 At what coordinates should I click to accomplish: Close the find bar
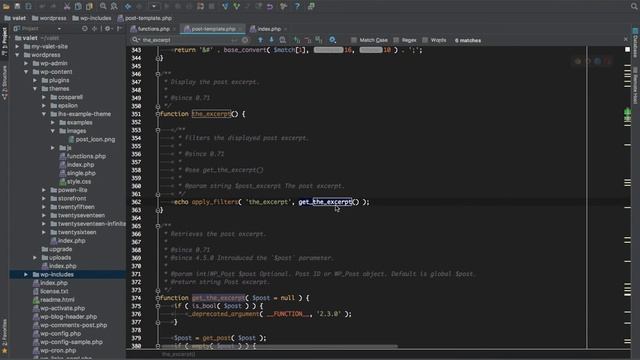pyautogui.click(x=626, y=39)
